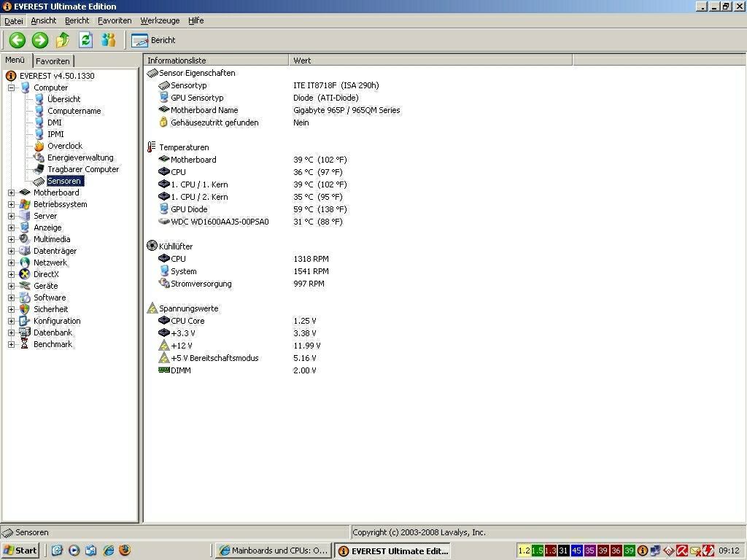
Task: Switch to the Favoriten tab in the sidebar
Action: (53, 61)
